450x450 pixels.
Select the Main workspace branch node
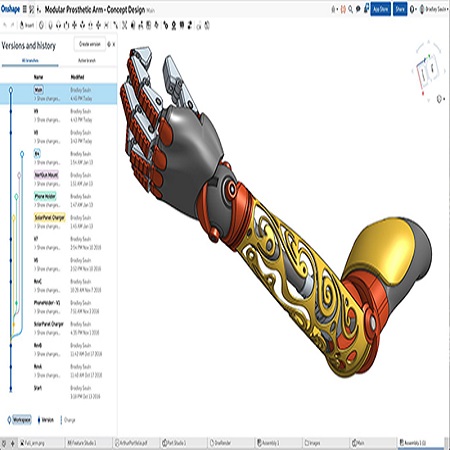(x=11, y=90)
